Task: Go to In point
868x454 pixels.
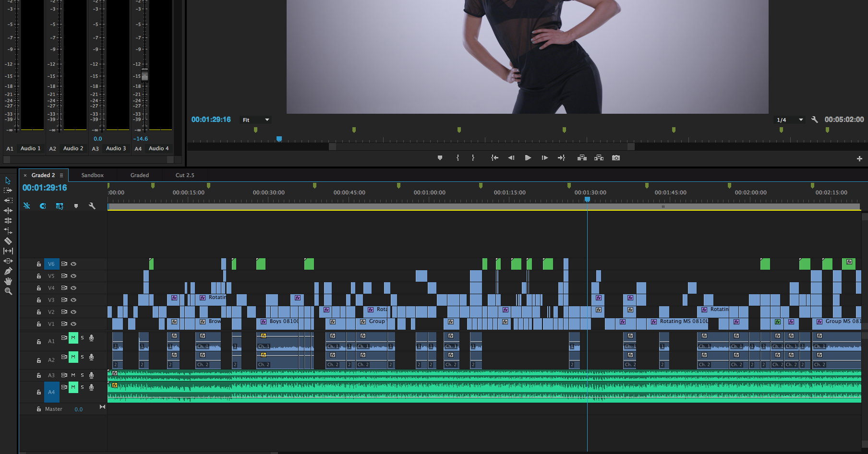Action: tap(494, 158)
